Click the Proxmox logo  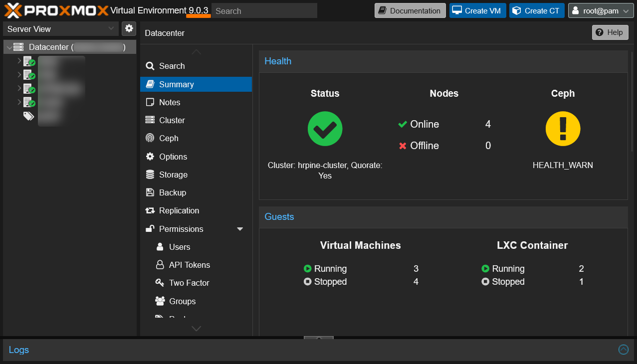[x=56, y=10]
